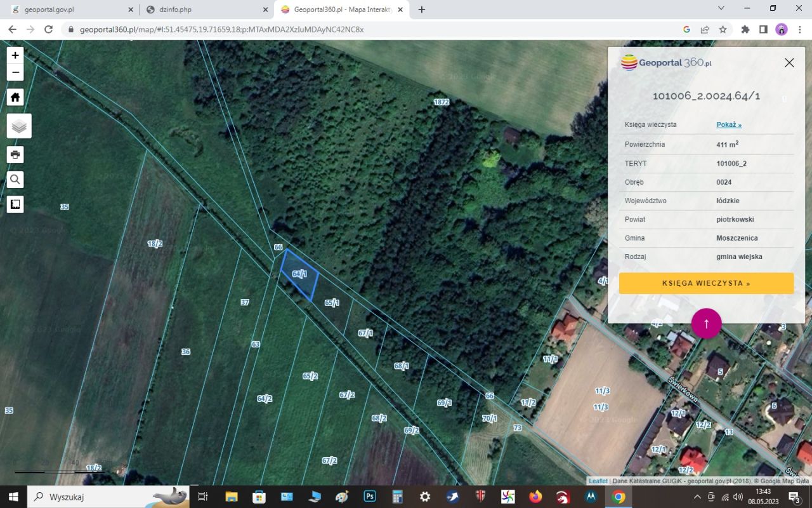Open the Print map tool
Screen dimensions: 812x508
click(15, 154)
